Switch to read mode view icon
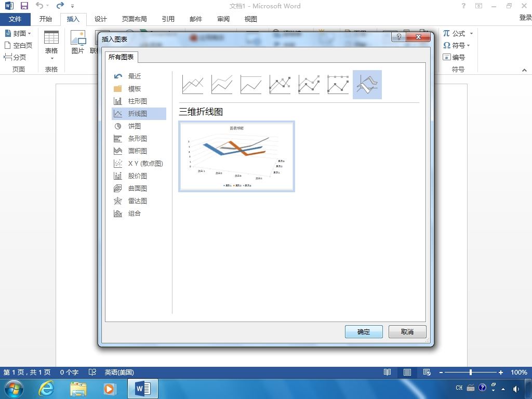 click(x=387, y=372)
